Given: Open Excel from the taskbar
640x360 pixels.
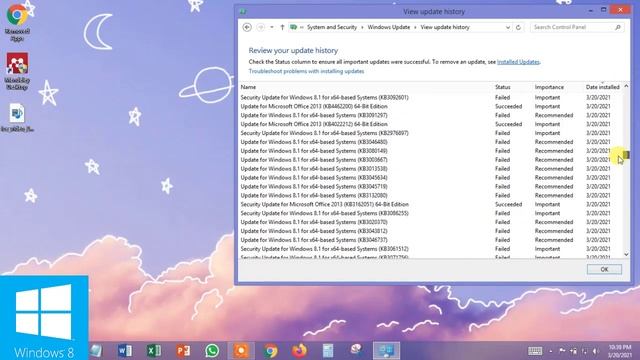Looking at the screenshot, I should point(154,351).
